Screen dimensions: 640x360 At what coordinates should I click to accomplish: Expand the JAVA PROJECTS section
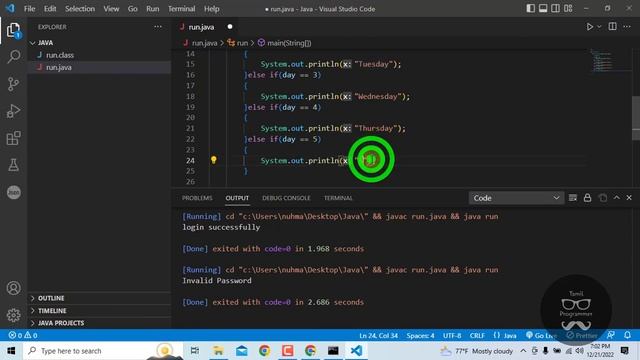(x=61, y=323)
